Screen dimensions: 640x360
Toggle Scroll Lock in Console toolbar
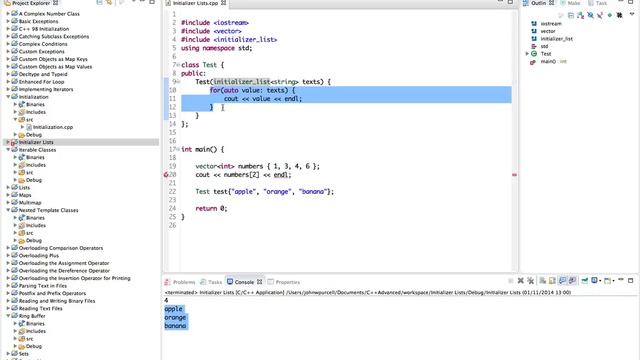(x=552, y=281)
